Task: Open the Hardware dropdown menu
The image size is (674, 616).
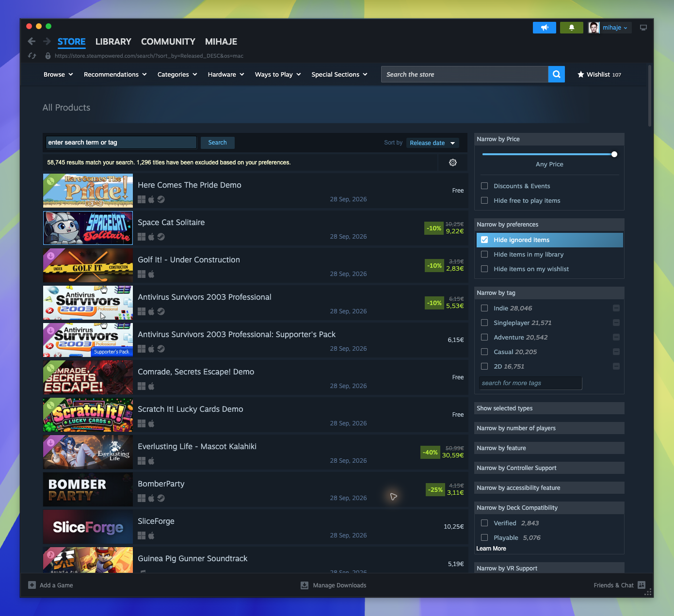Action: coord(226,74)
